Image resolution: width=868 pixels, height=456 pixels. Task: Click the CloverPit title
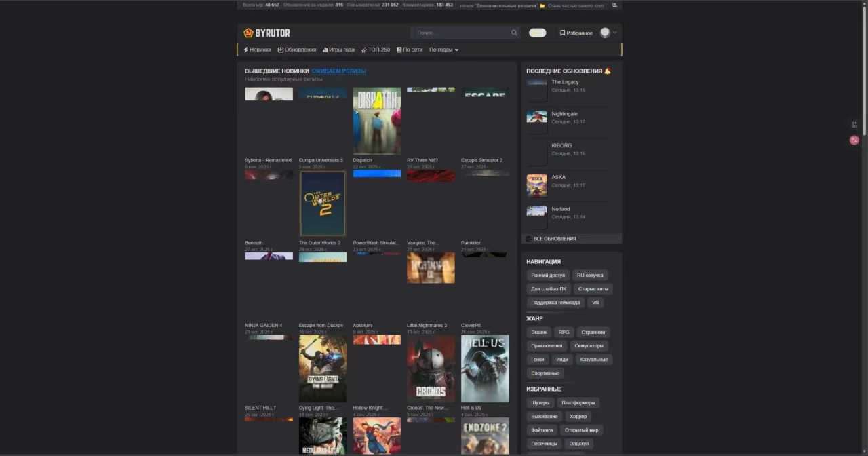(x=471, y=326)
